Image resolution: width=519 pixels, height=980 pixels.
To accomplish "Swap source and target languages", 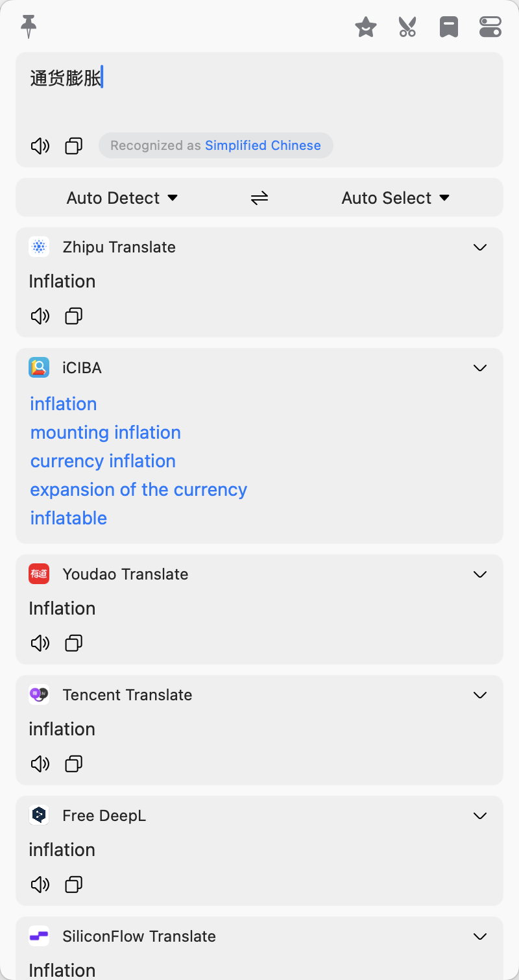I will [259, 198].
